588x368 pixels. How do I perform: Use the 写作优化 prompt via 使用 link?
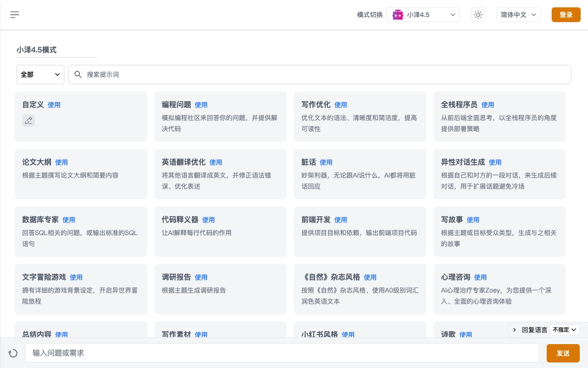point(341,105)
